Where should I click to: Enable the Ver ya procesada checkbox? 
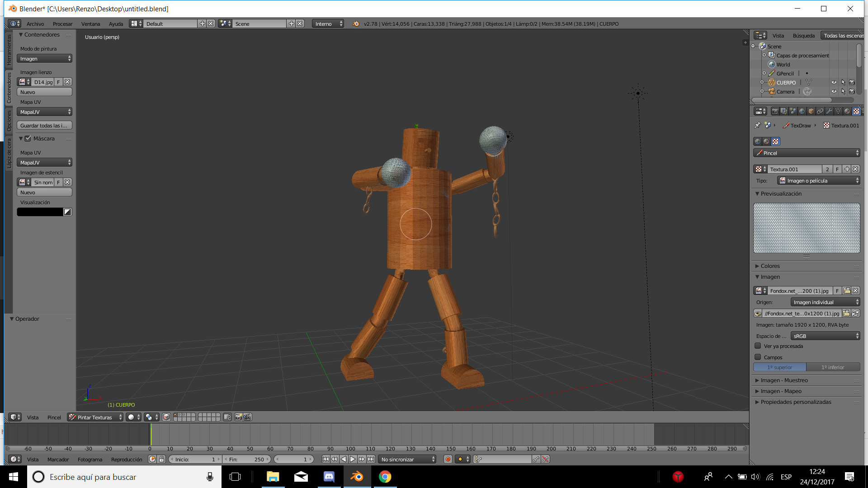(x=758, y=346)
